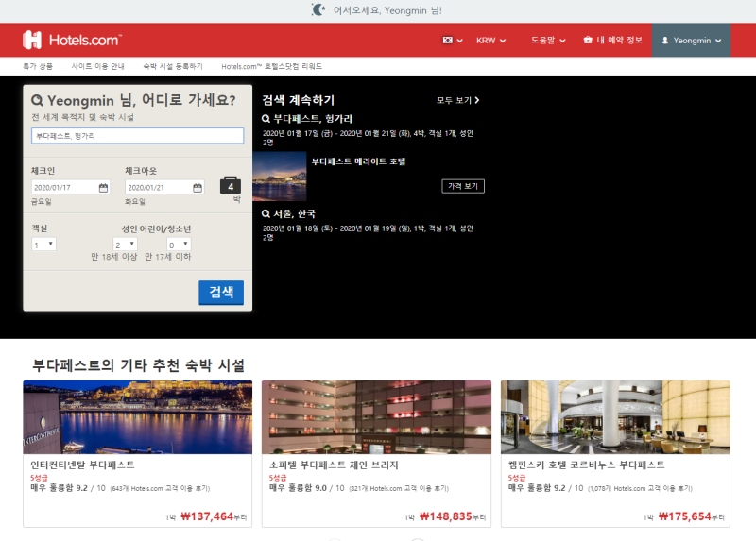Image resolution: width=756 pixels, height=541 pixels.
Task: Click 모두 보기 to view all searches
Action: pyautogui.click(x=458, y=100)
